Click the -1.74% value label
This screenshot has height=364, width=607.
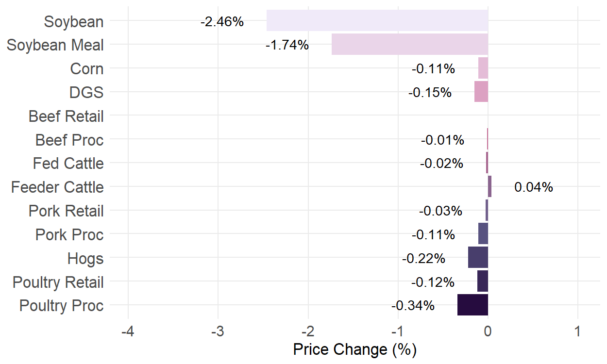coord(287,45)
